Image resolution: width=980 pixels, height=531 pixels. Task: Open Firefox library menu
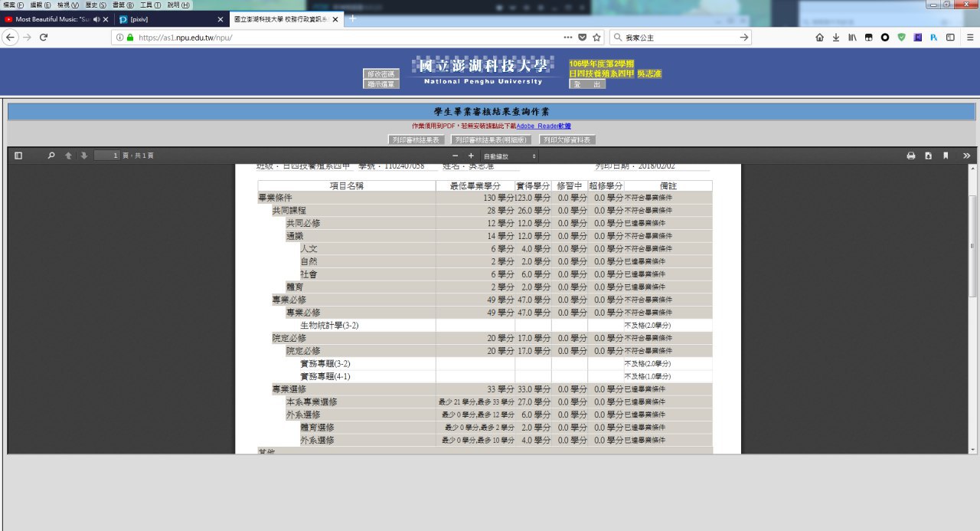coord(851,38)
